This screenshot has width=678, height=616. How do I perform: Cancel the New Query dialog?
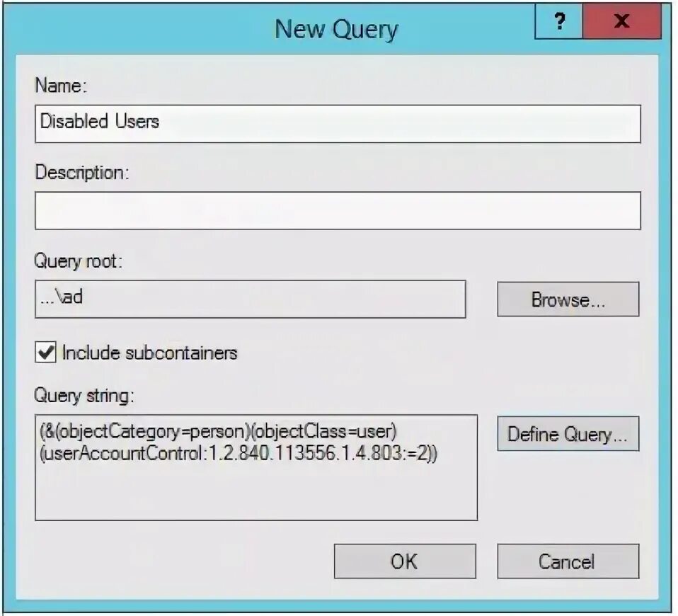(x=568, y=561)
